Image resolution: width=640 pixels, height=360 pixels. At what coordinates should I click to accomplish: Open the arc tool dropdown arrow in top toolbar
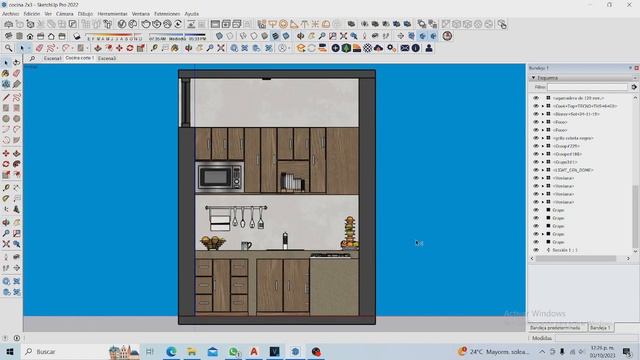point(72,48)
